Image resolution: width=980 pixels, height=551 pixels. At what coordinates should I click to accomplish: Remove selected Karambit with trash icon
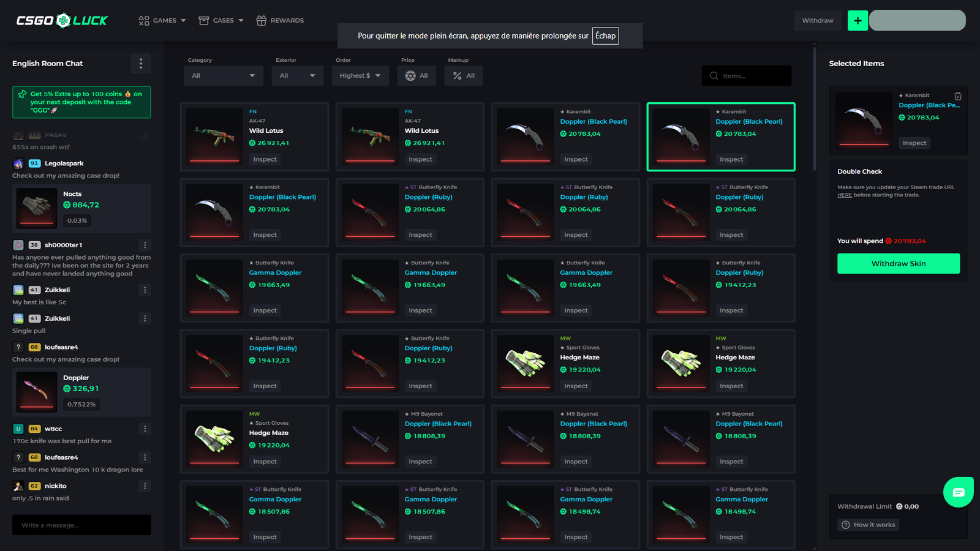[x=958, y=96]
